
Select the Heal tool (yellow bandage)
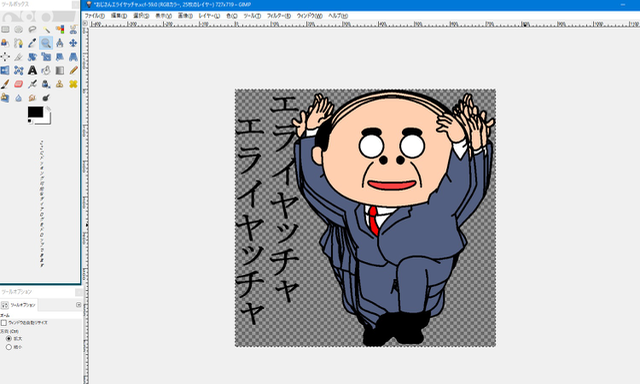click(x=73, y=84)
